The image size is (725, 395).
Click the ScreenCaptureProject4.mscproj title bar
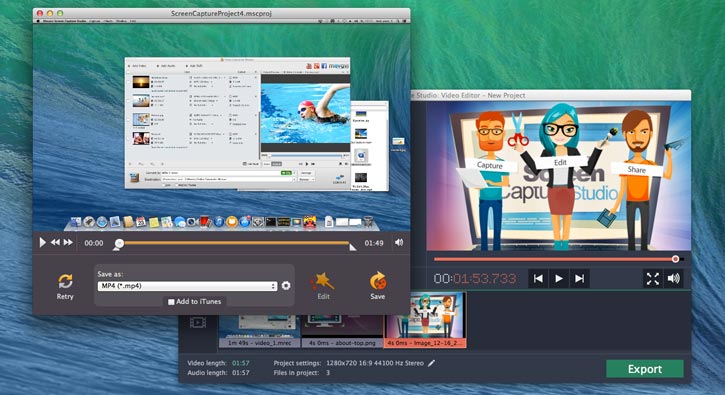(221, 13)
